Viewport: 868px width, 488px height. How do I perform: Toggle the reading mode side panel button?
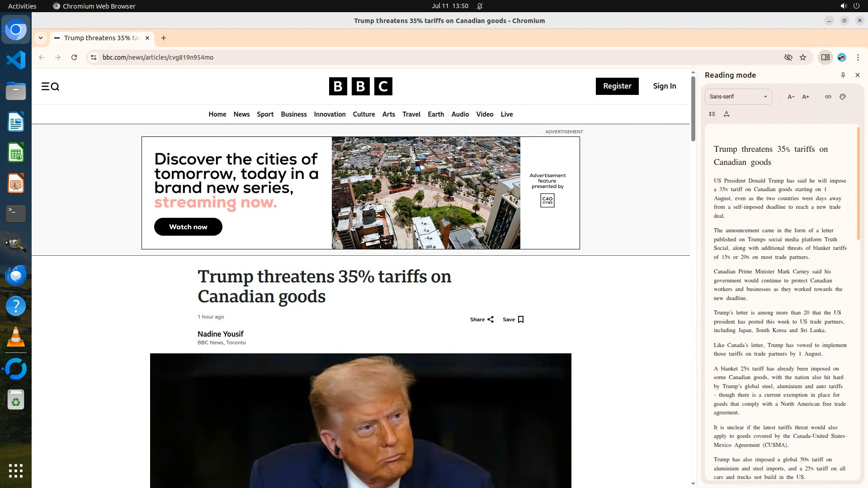(x=825, y=57)
